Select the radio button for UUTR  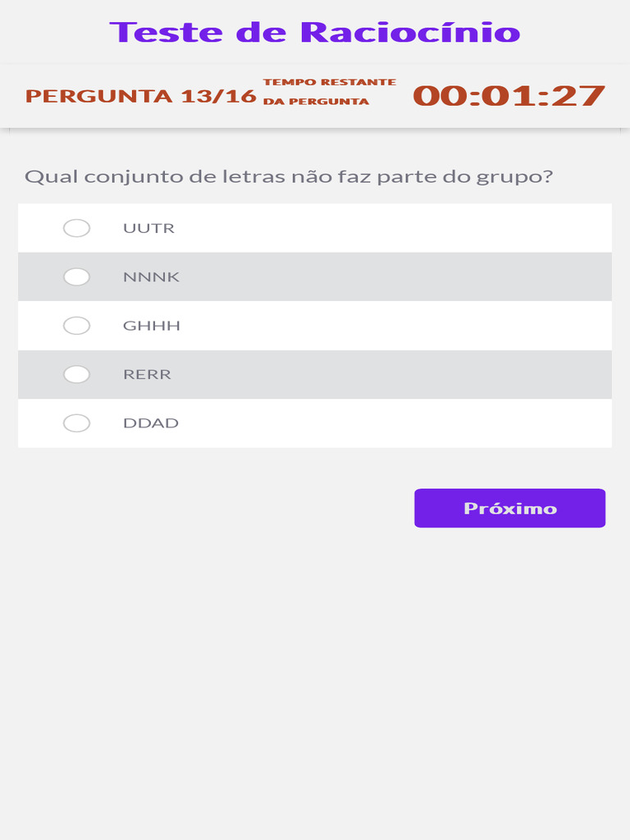77,228
